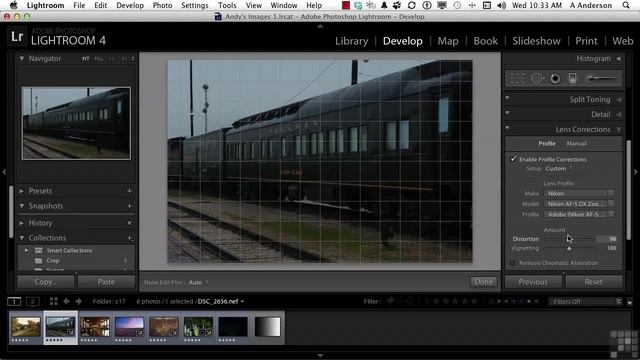Expand the History panel
The image size is (640, 360).
pyautogui.click(x=22, y=223)
